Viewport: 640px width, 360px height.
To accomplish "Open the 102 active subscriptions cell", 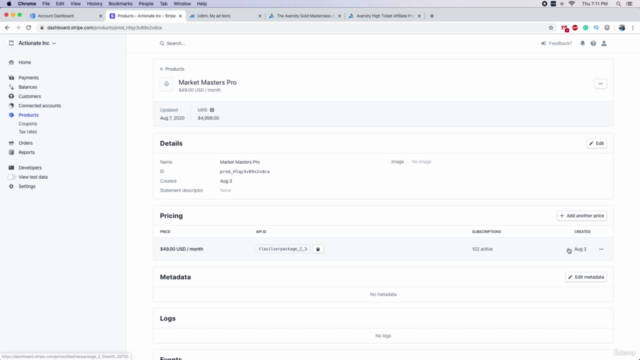I will tap(482, 249).
